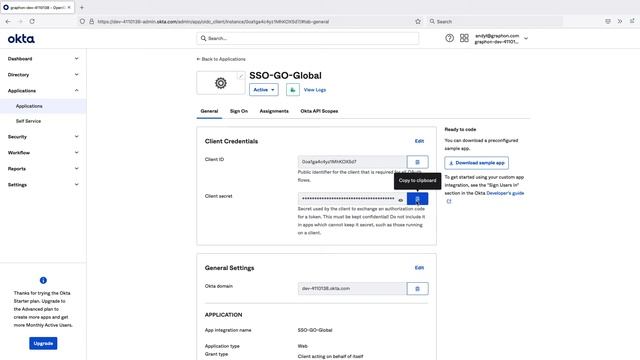Click the browser address bar
640x360 pixels.
coord(250,21)
